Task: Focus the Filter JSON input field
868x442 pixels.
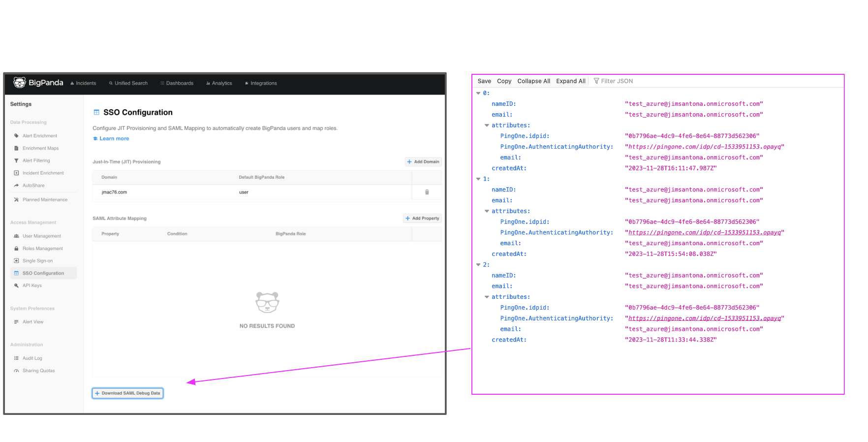Action: [617, 81]
